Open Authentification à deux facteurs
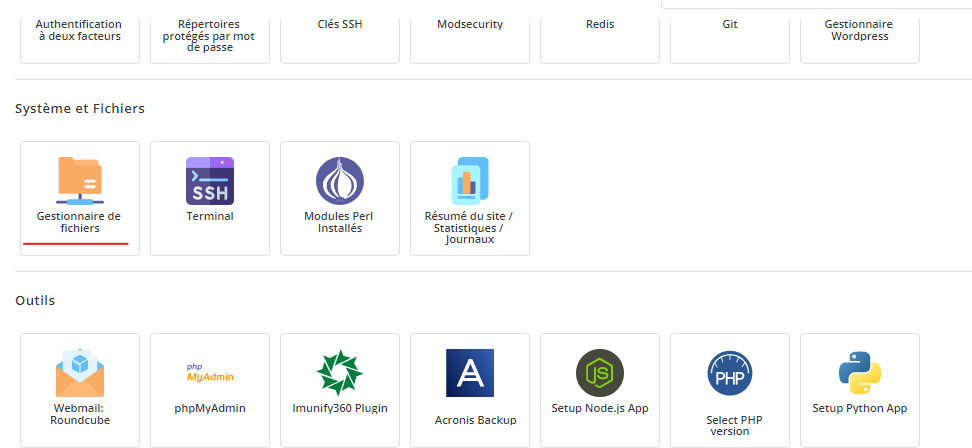 click(x=80, y=30)
